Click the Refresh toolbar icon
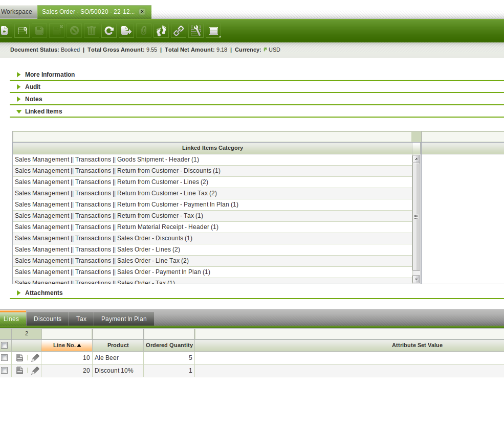Image resolution: width=504 pixels, height=433 pixels. pyautogui.click(x=108, y=31)
